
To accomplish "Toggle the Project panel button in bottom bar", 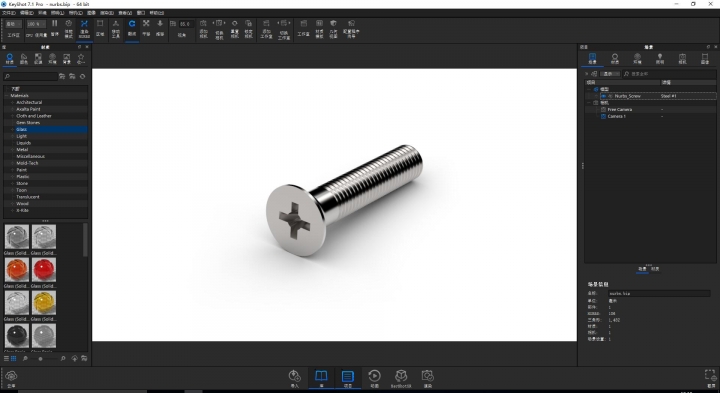I will pos(348,379).
